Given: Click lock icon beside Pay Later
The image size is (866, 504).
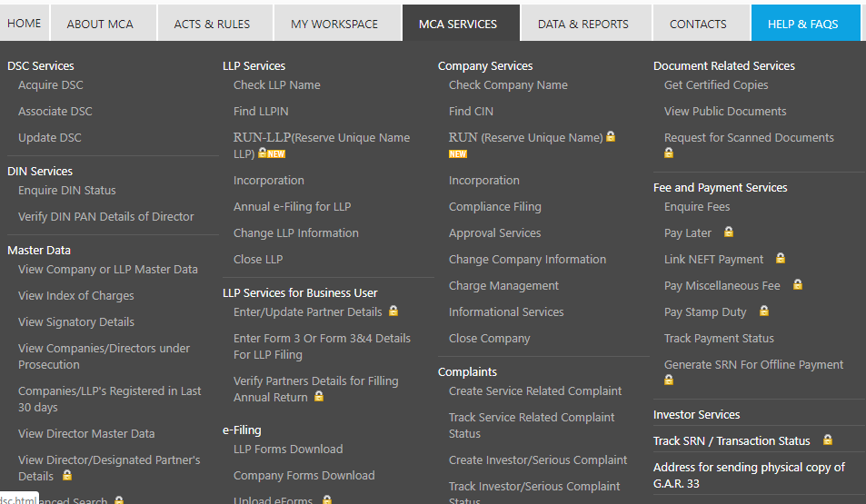Looking at the screenshot, I should (x=728, y=232).
